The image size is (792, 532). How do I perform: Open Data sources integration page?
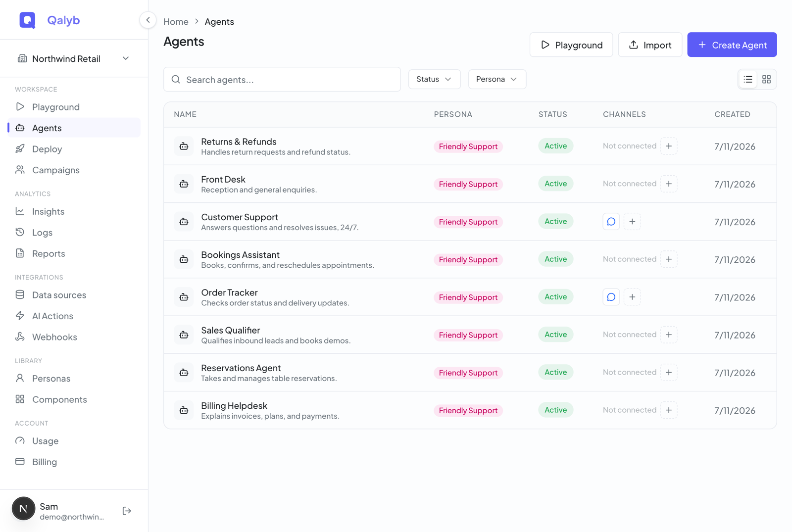pos(74,295)
